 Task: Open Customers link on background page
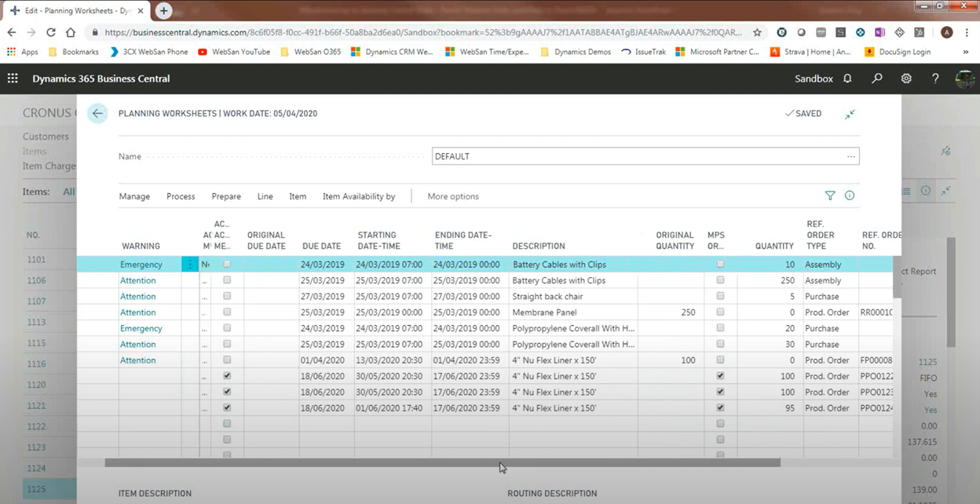pos(46,137)
